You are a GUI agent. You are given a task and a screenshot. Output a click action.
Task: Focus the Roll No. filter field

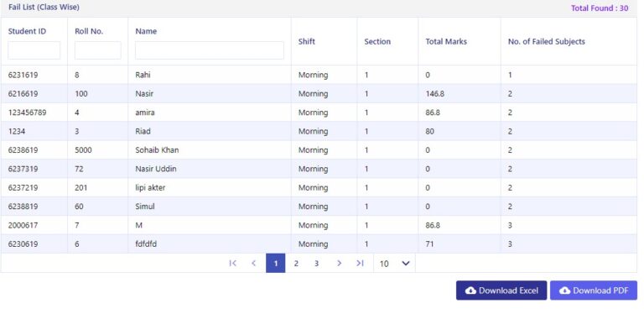tap(98, 50)
